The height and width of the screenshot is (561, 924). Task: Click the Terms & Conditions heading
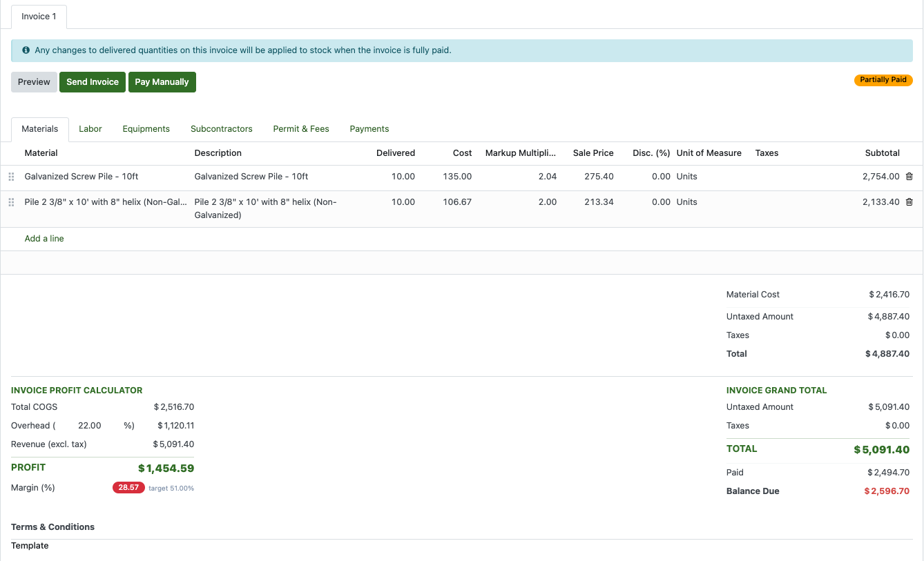[x=52, y=527]
